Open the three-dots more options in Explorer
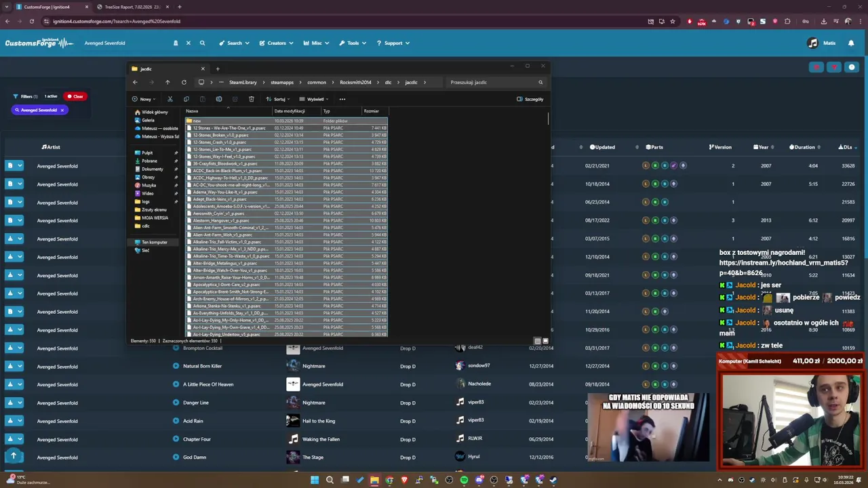868x488 pixels. [342, 99]
